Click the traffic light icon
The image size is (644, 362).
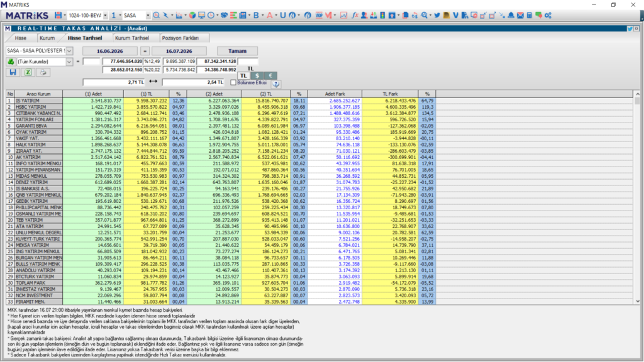tap(382, 15)
